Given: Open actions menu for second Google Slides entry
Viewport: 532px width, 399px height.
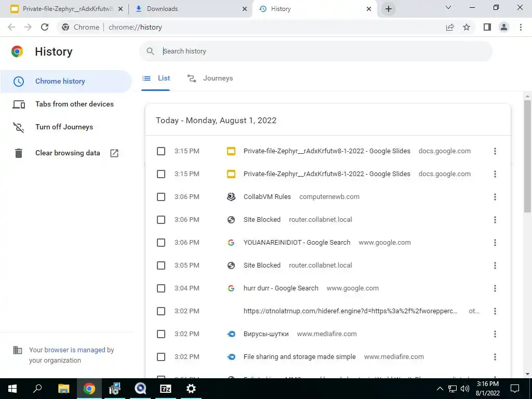Looking at the screenshot, I should [495, 174].
